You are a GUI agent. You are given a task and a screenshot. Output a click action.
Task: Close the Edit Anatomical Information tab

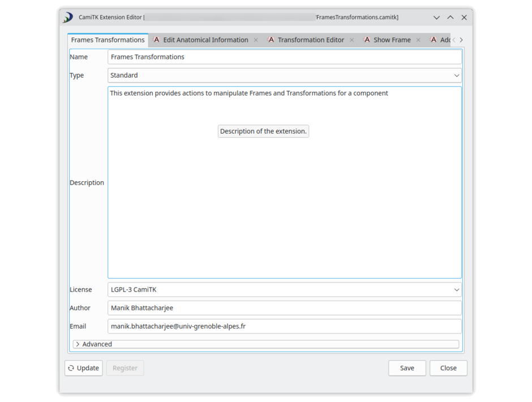(x=256, y=40)
